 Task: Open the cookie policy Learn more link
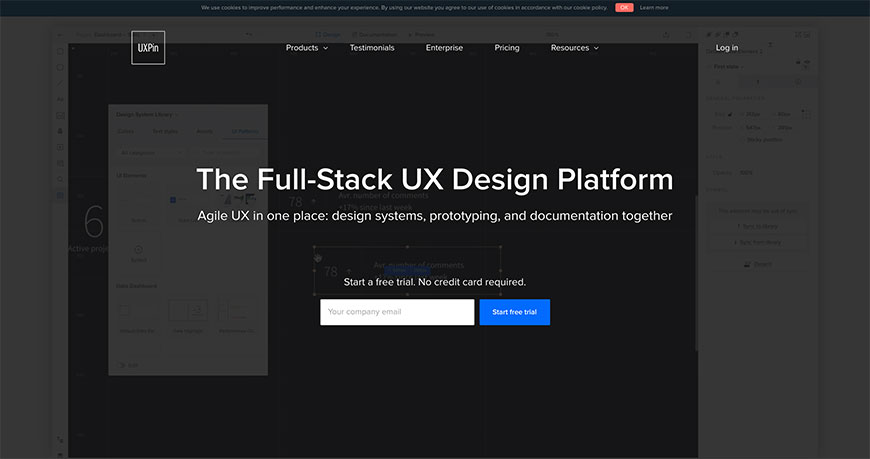(654, 7)
